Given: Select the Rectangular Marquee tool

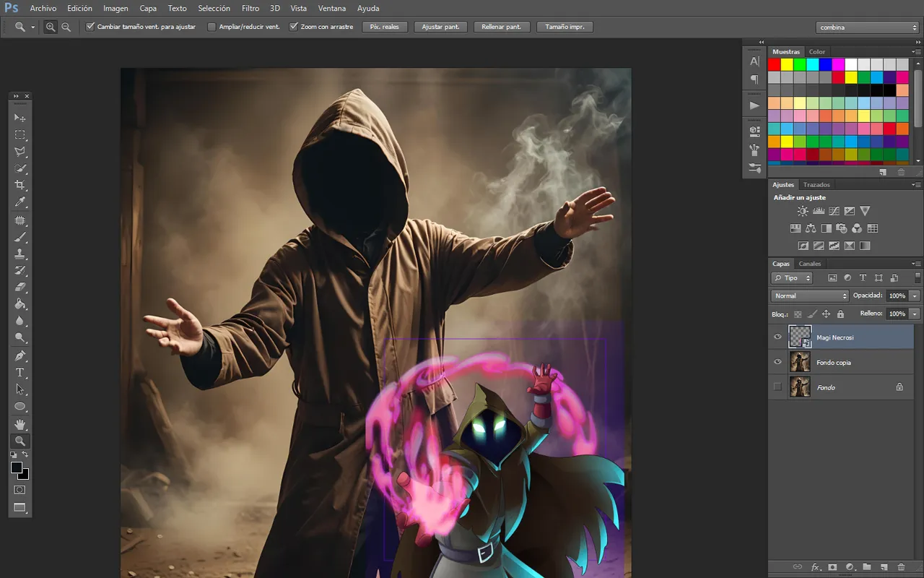Looking at the screenshot, I should [x=20, y=135].
